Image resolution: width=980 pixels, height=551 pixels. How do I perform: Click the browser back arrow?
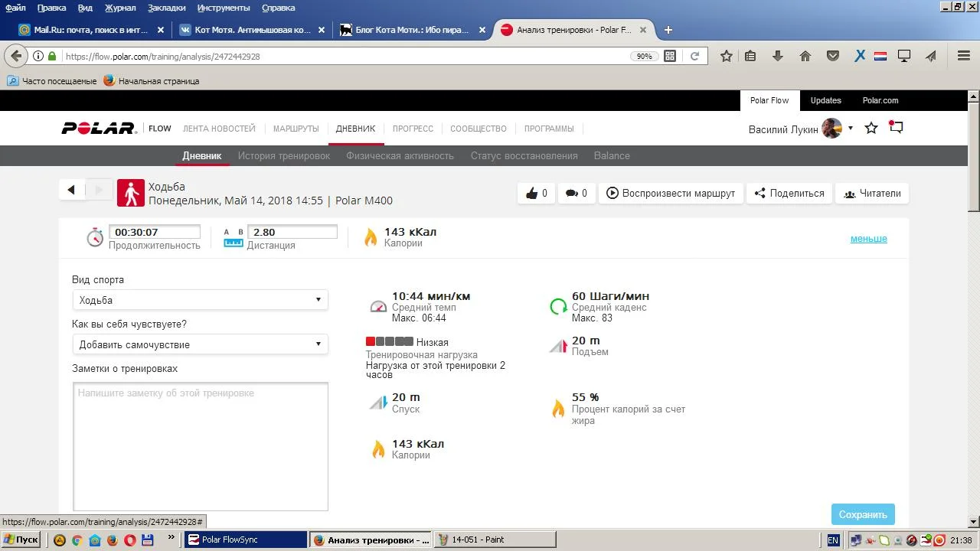(17, 56)
